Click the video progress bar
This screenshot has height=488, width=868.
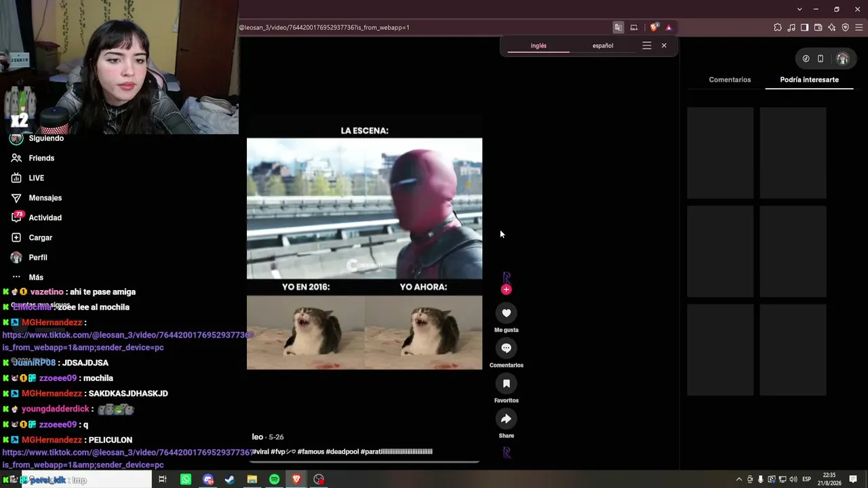(x=365, y=462)
